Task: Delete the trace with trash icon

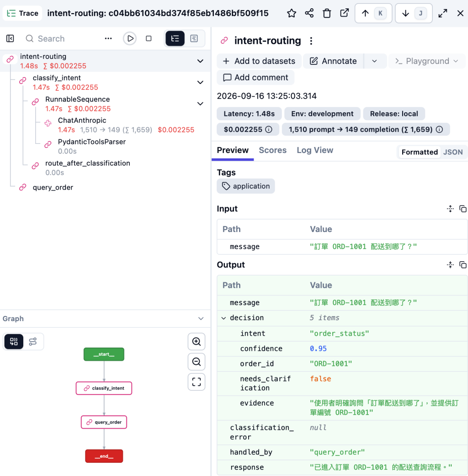Action: (x=327, y=13)
